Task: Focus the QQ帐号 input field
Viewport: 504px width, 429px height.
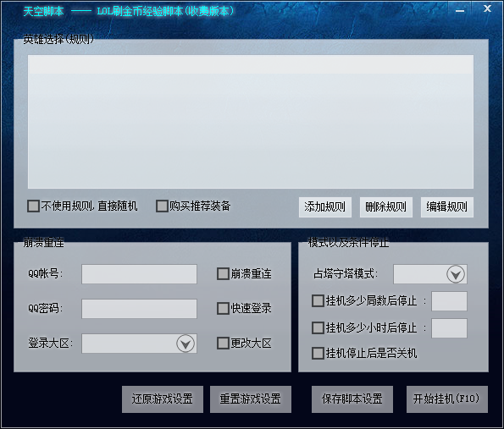Action: click(x=139, y=274)
